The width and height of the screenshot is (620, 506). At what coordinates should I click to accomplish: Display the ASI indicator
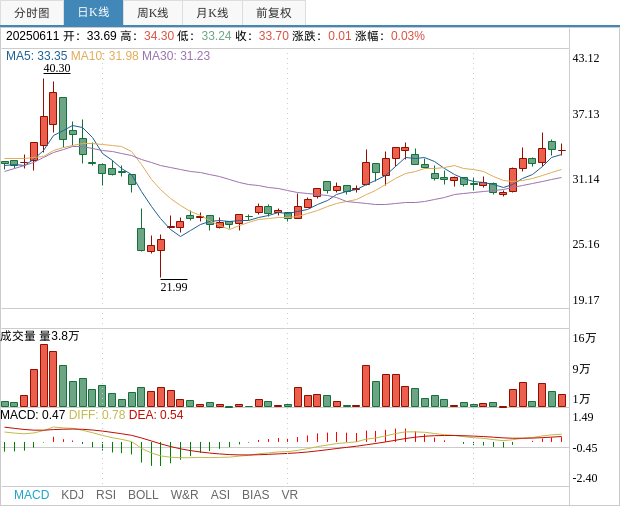click(220, 495)
